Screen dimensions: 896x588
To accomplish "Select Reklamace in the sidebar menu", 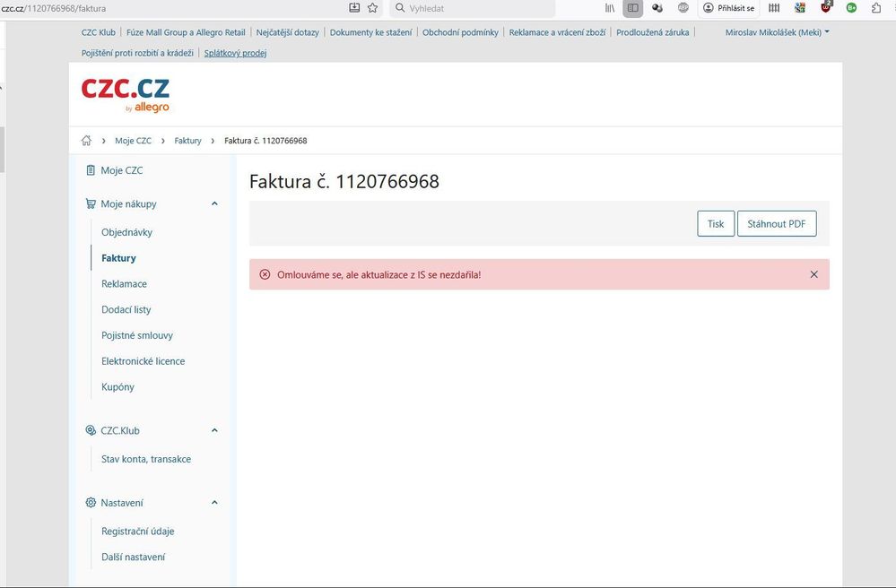I will pos(124,284).
